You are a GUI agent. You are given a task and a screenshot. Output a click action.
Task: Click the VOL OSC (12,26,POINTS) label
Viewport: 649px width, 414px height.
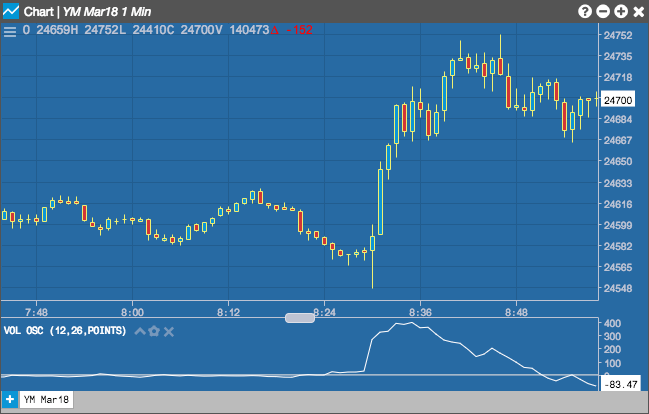65,331
